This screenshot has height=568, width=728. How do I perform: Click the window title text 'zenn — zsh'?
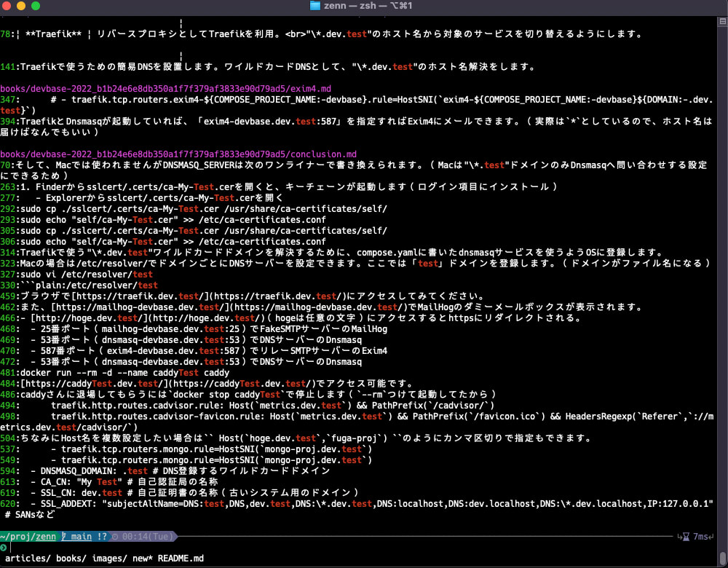pyautogui.click(x=351, y=6)
